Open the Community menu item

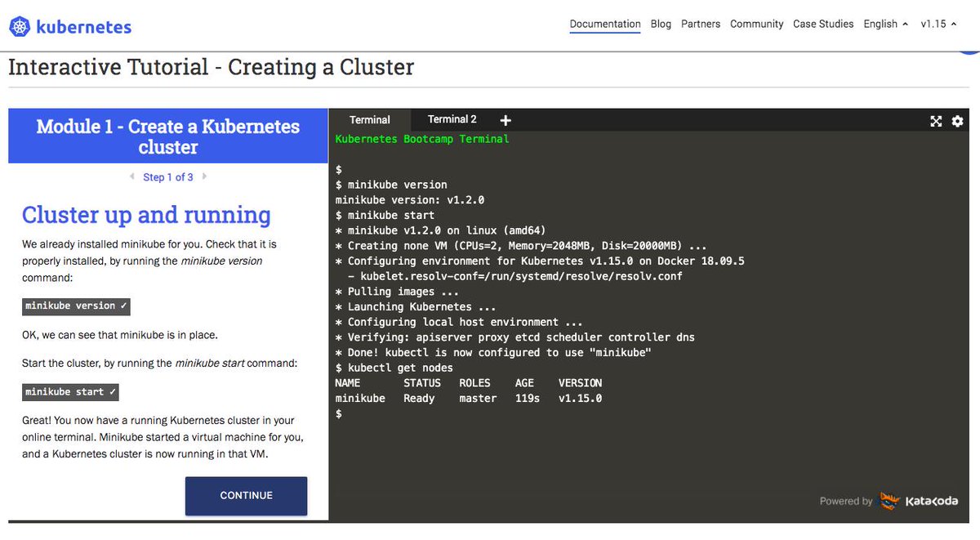756,24
